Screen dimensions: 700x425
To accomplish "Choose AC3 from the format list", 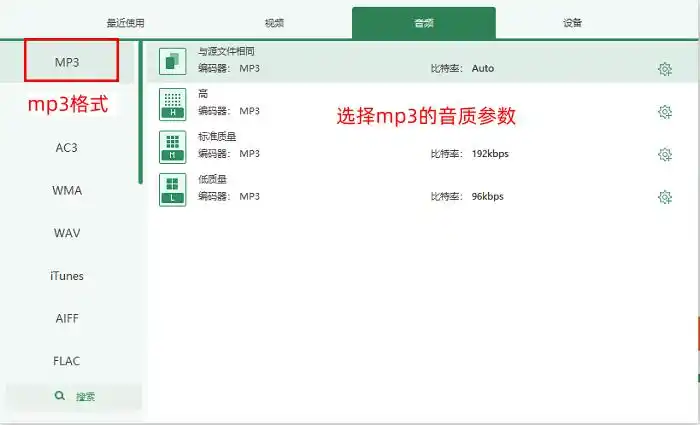I will (67, 147).
